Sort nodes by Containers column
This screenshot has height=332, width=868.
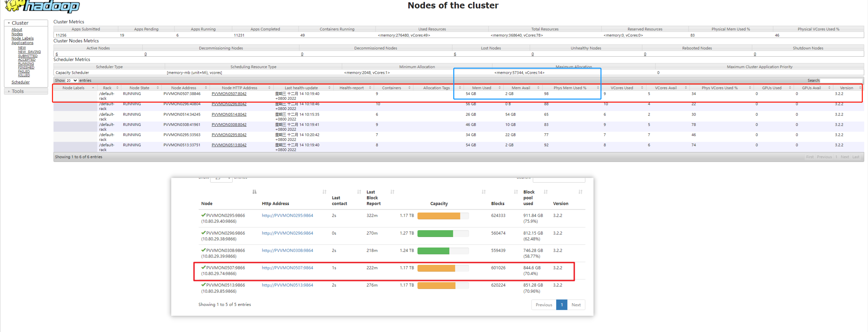393,88
